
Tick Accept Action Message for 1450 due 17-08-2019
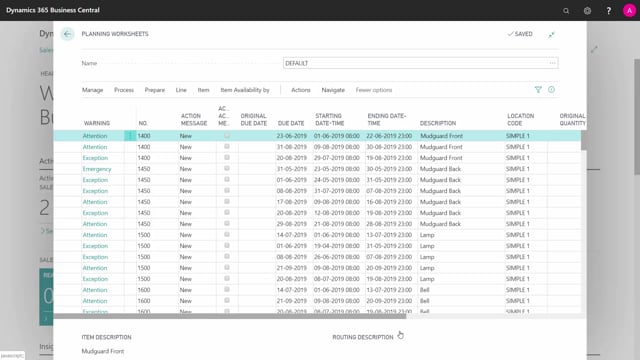pyautogui.click(x=227, y=202)
